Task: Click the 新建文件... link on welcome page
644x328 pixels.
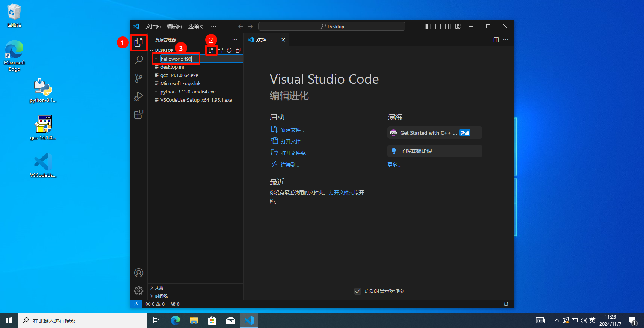Action: (x=292, y=130)
